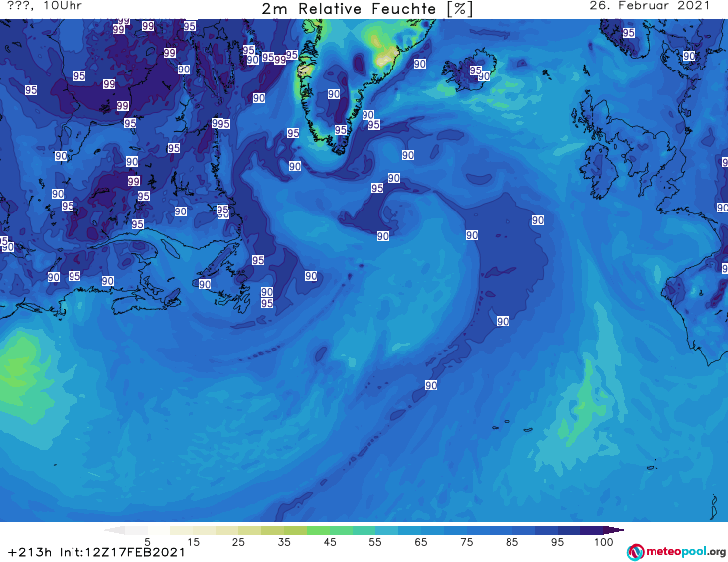
Task: Click the '5' value on color scale
Action: point(147,542)
